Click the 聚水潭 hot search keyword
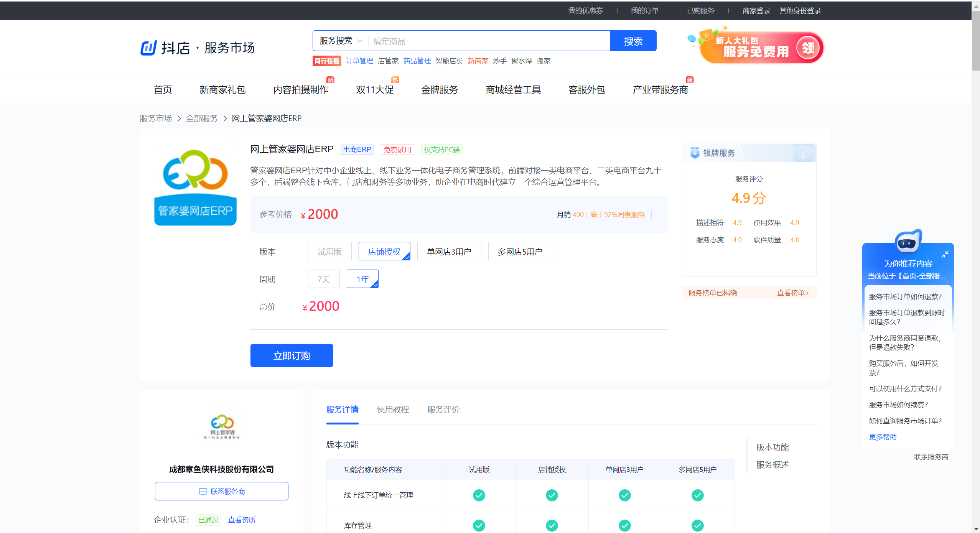Viewport: 980px width, 533px height. pos(522,61)
